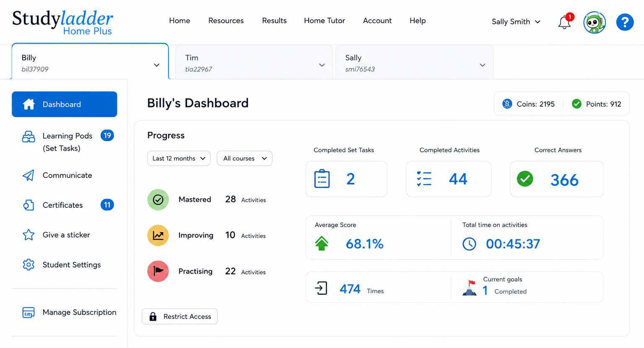This screenshot has height=348, width=644.
Task: Open the Home menu
Action: (179, 21)
